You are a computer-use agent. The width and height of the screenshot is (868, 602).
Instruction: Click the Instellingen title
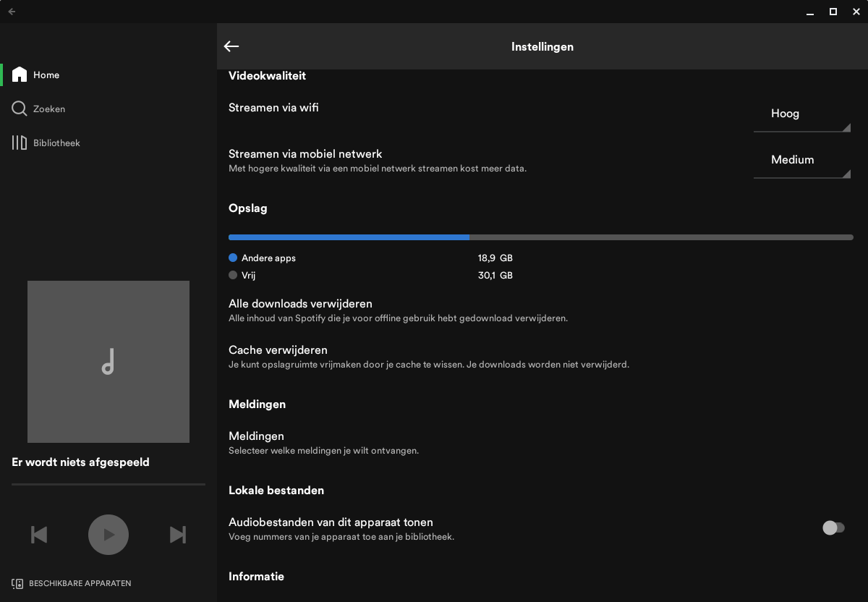tap(542, 46)
